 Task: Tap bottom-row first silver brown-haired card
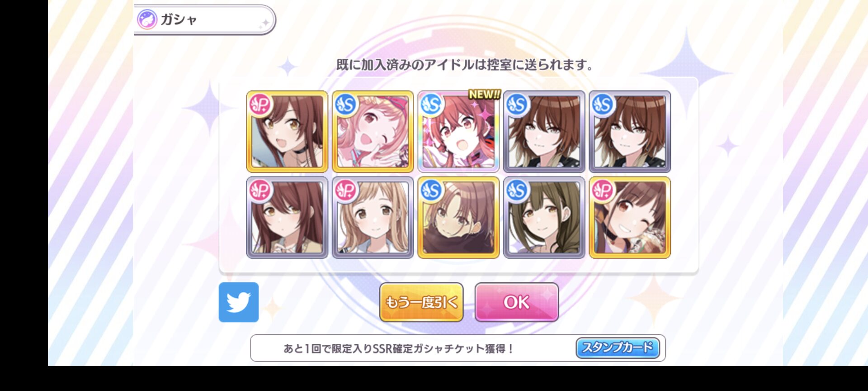[x=287, y=218]
